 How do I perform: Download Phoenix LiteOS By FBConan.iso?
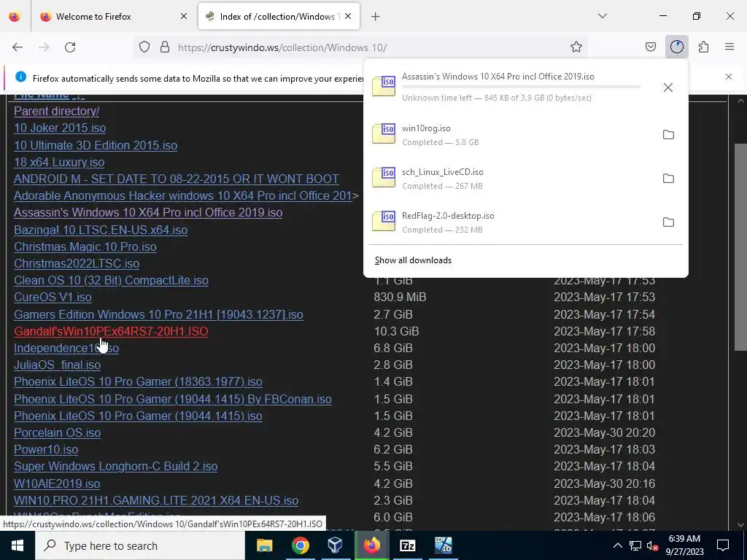(173, 399)
